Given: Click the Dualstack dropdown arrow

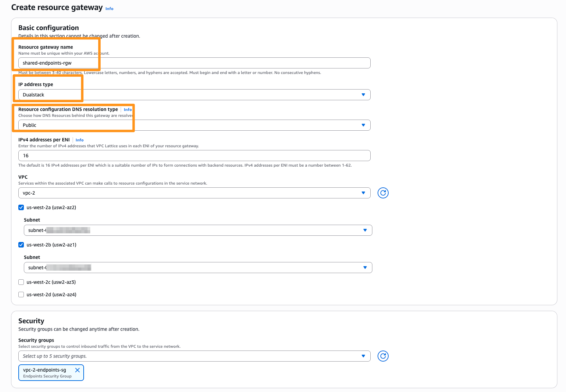Looking at the screenshot, I should 363,95.
